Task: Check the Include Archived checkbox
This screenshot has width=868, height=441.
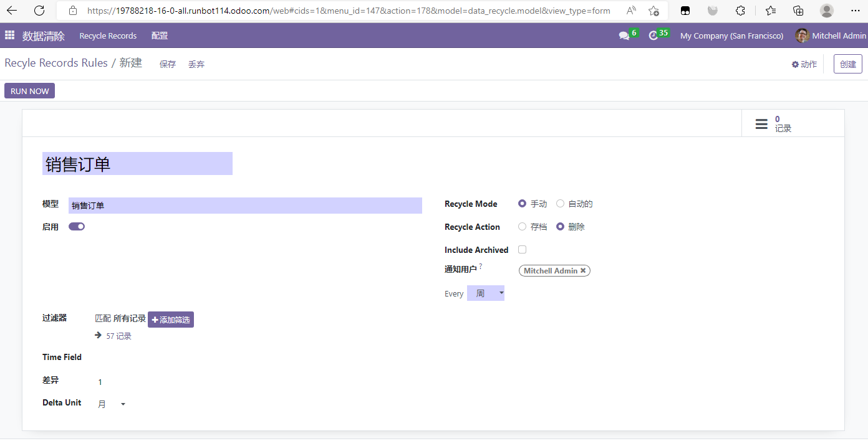Action: 523,250
